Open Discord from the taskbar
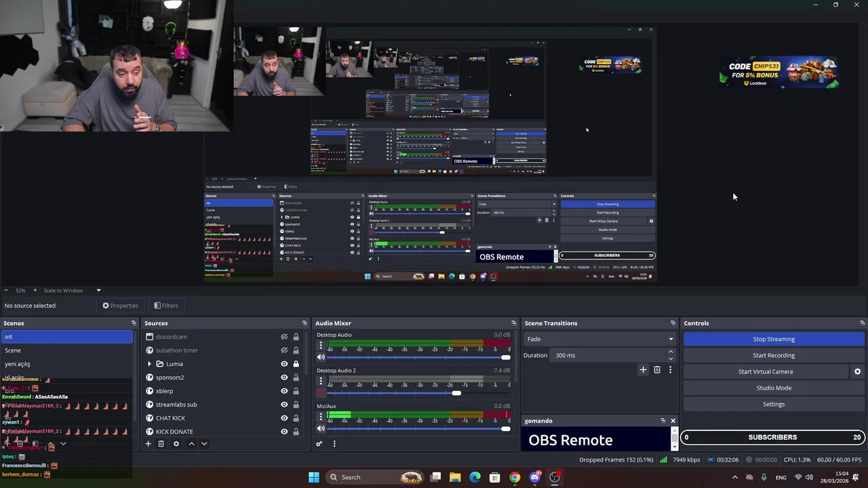Screen dimensions: 868x488 coord(534,477)
